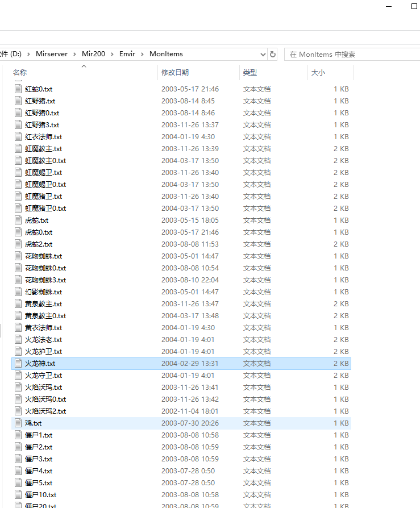Click icon of 红蛇0.txt file
This screenshot has height=508, width=420.
coord(19,89)
